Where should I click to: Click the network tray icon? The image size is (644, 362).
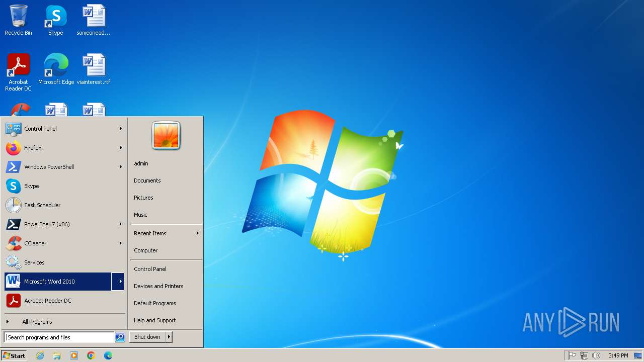[x=584, y=355]
